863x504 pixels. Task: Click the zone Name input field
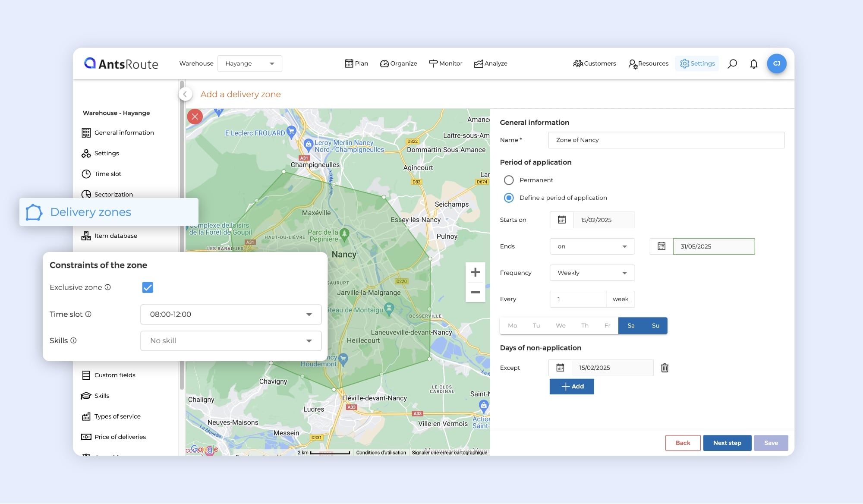[x=666, y=140]
